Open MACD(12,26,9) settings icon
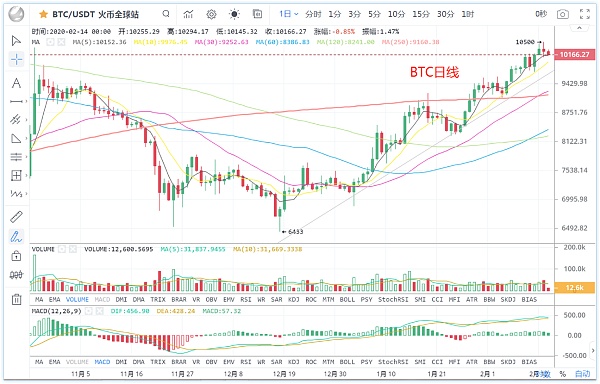 [x=88, y=311]
